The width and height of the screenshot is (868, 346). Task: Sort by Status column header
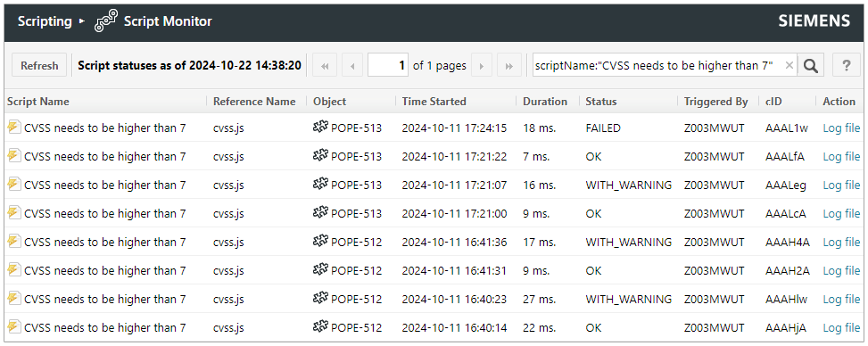click(x=601, y=102)
